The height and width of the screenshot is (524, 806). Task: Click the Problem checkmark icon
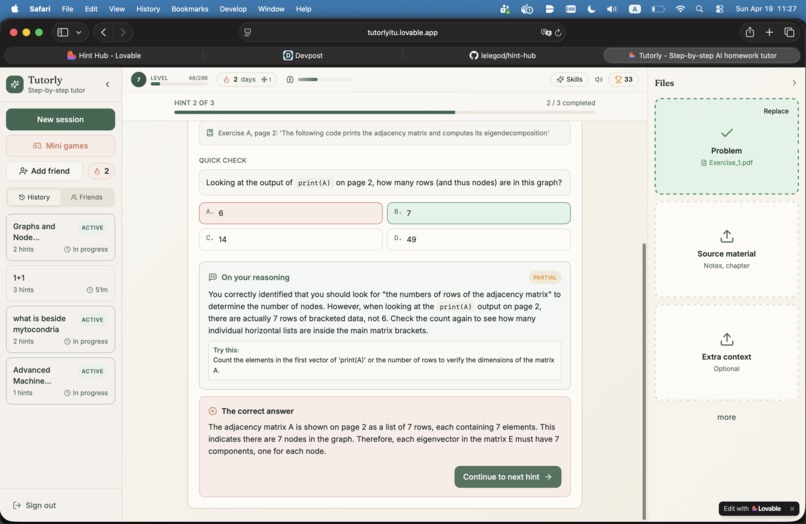(726, 133)
